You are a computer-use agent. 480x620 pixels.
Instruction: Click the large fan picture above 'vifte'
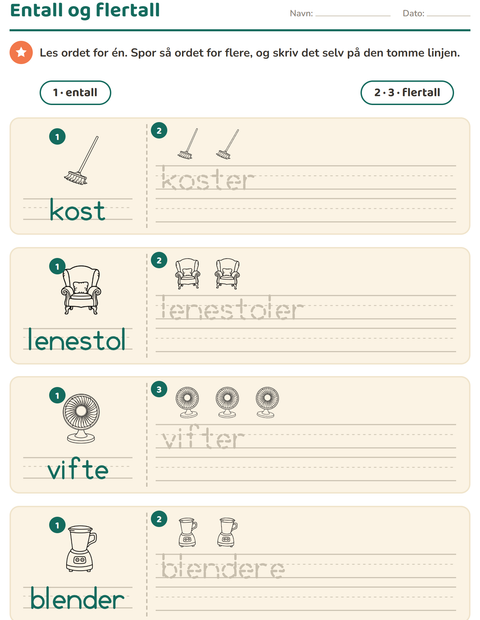[81, 418]
